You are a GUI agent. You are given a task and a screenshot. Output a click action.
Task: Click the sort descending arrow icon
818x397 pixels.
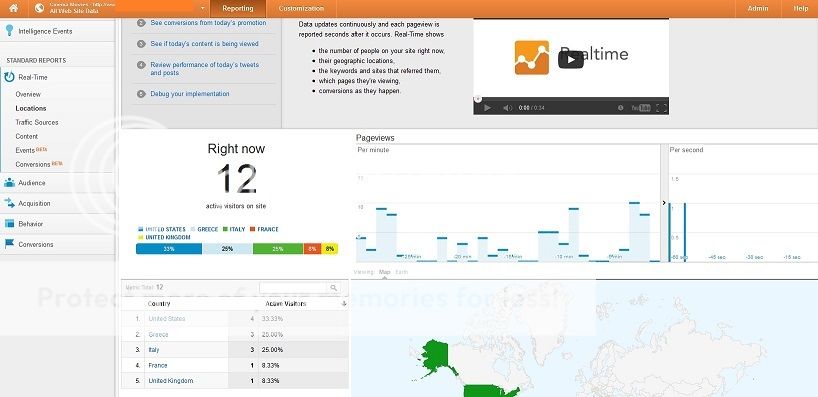(x=344, y=304)
